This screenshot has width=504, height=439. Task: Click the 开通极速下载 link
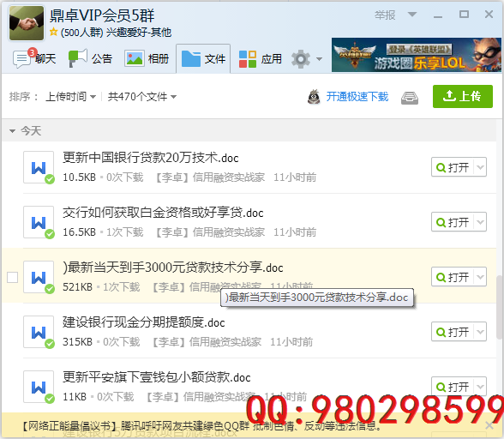[357, 97]
